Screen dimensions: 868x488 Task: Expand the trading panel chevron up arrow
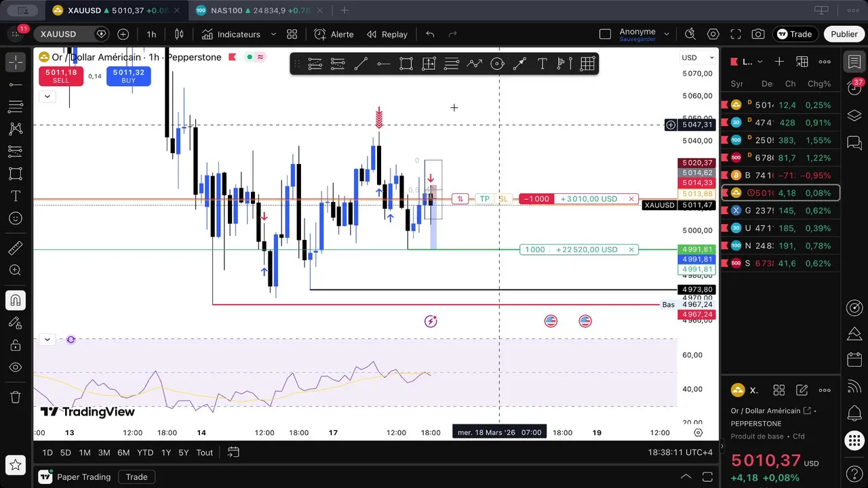click(686, 477)
